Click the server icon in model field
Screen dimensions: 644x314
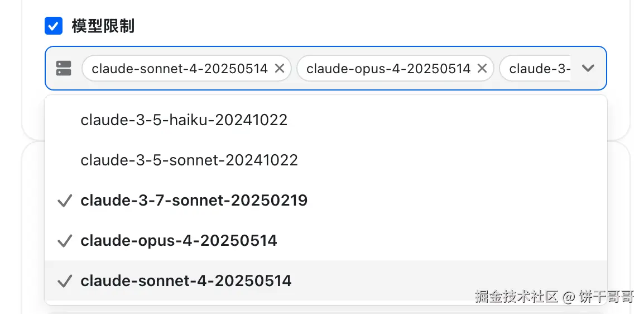(64, 69)
